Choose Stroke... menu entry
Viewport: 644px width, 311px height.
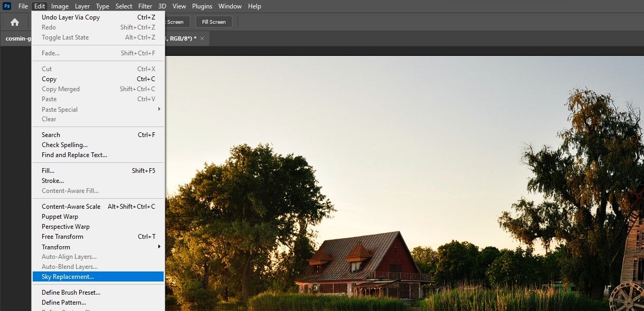point(98,181)
